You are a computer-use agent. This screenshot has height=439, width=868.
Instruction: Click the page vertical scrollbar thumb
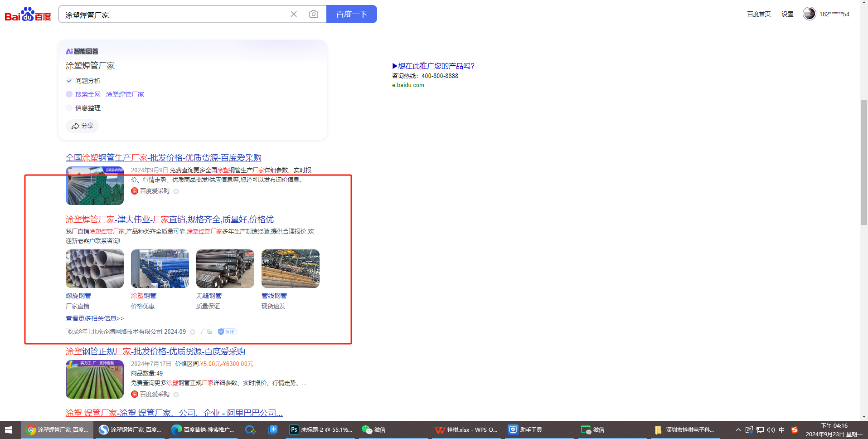[x=864, y=162]
